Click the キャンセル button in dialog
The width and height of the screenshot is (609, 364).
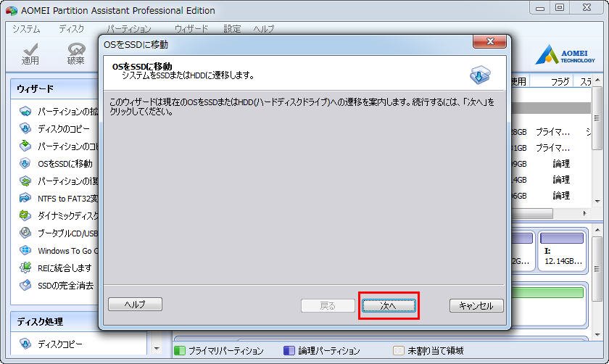point(476,305)
